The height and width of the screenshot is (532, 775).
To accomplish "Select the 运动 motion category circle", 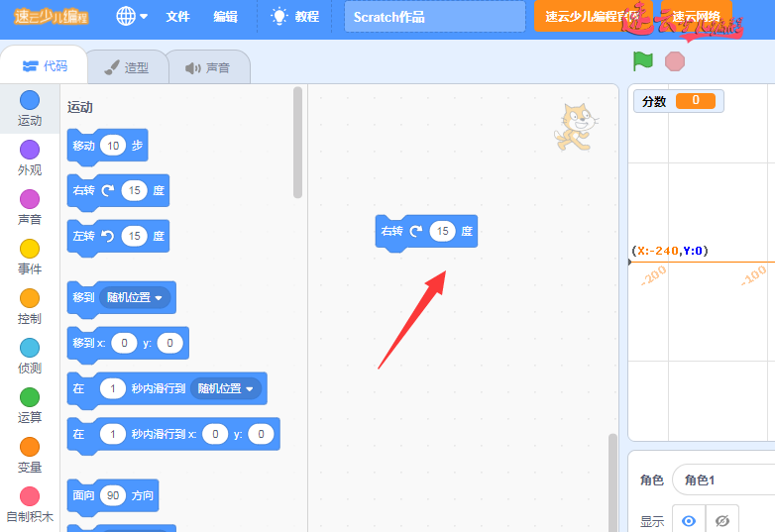I will coord(30,100).
